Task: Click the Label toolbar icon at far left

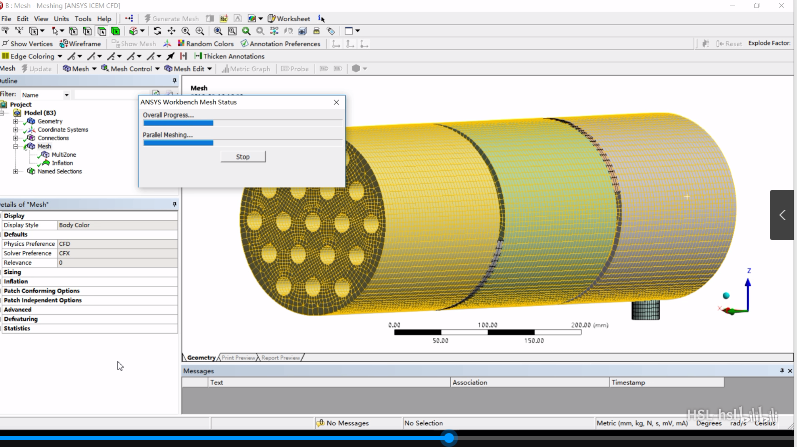Action: (5, 31)
